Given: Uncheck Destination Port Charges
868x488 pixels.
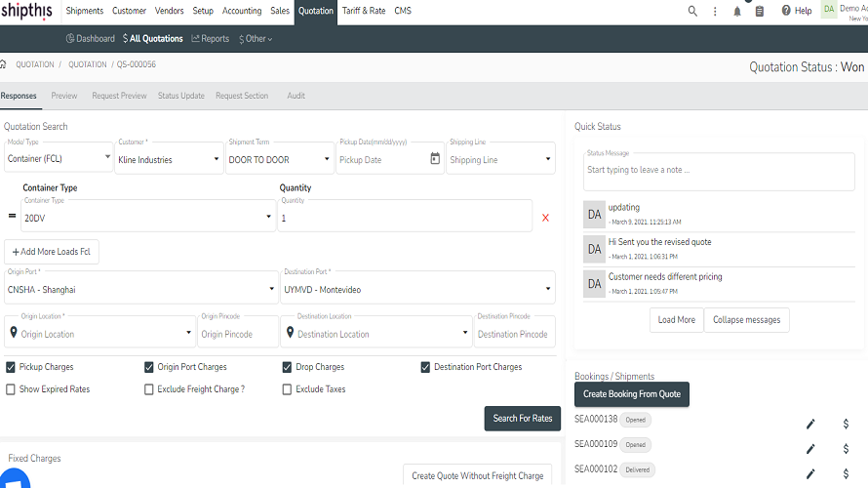Looking at the screenshot, I should (x=425, y=367).
